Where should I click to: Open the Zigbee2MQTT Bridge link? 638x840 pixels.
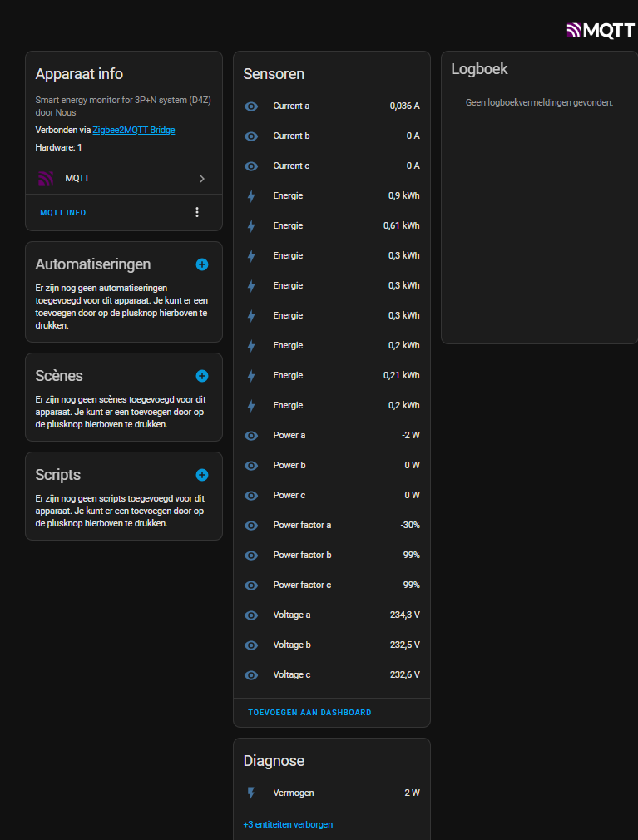point(134,131)
